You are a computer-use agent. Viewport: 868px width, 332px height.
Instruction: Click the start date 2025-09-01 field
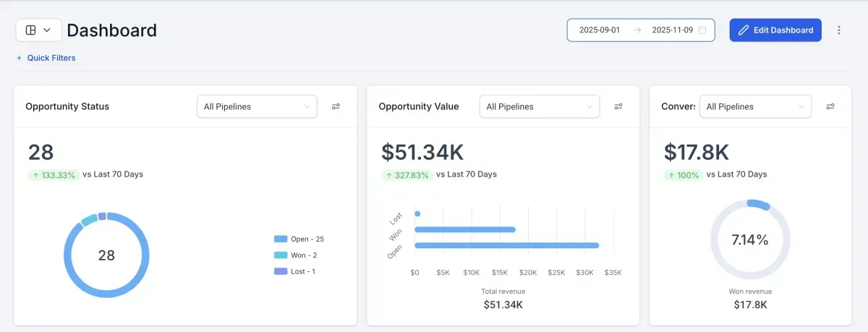coord(600,30)
